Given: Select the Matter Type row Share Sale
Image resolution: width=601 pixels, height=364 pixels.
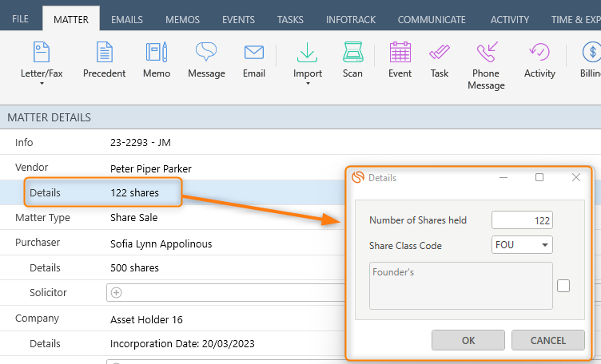Looking at the screenshot, I should click(173, 217).
